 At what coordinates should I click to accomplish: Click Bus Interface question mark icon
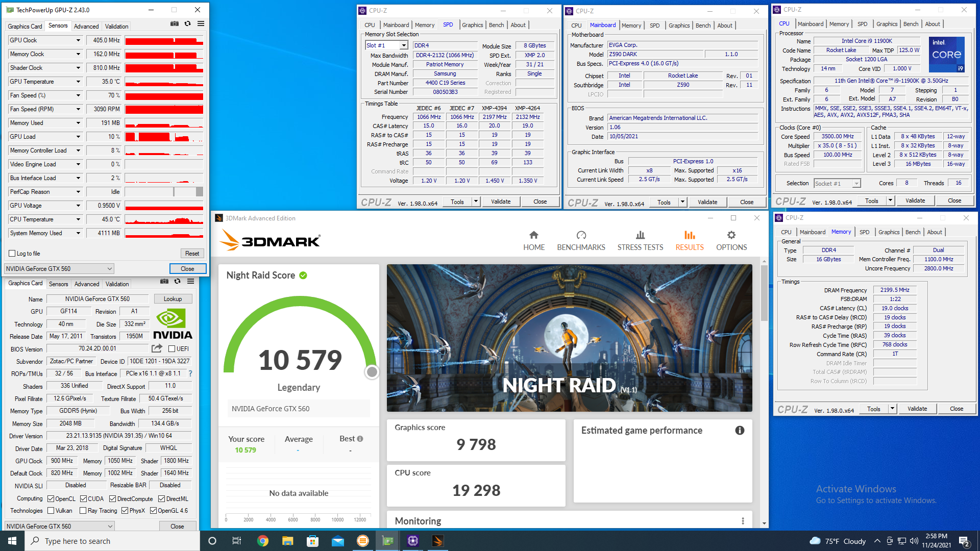190,373
